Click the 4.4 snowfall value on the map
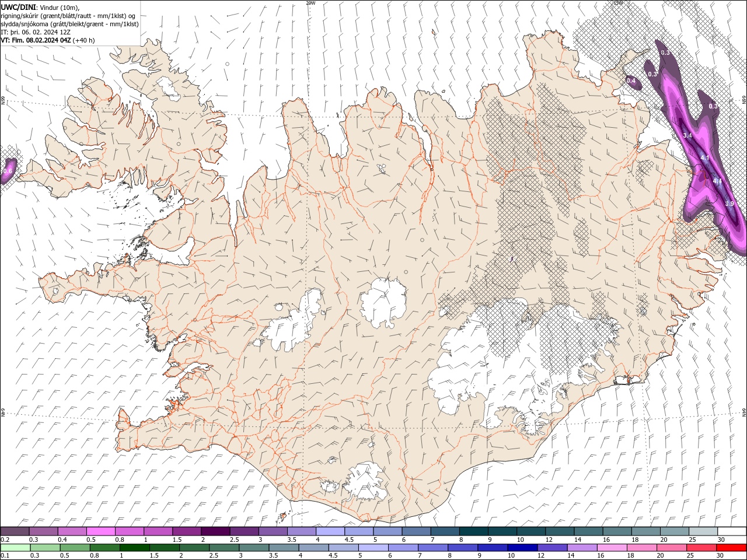Image resolution: width=747 pixels, height=560 pixels. pyautogui.click(x=718, y=181)
